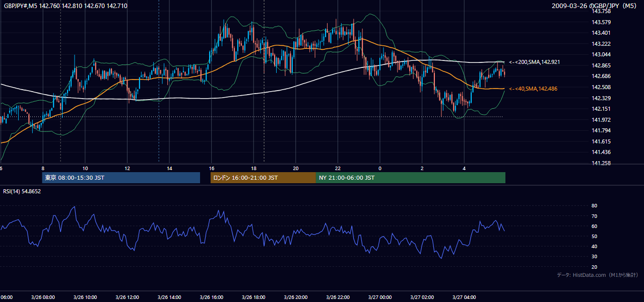Click price axis label 143.401
644x302 pixels.
pos(601,33)
